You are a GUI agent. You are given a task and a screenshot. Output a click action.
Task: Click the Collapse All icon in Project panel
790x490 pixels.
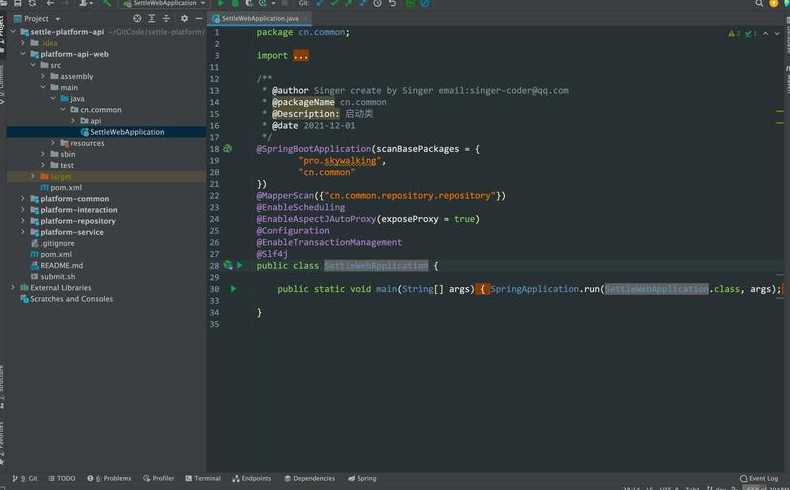(x=166, y=19)
